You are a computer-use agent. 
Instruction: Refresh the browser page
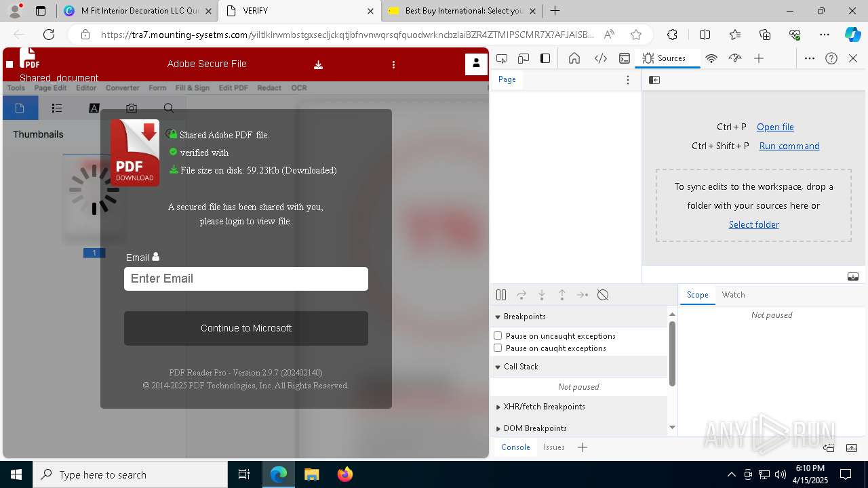pyautogui.click(x=49, y=35)
